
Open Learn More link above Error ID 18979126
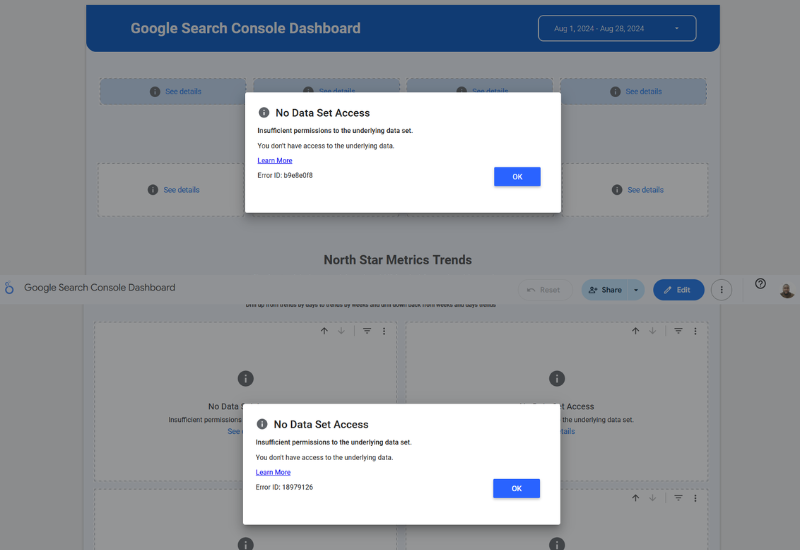click(273, 472)
